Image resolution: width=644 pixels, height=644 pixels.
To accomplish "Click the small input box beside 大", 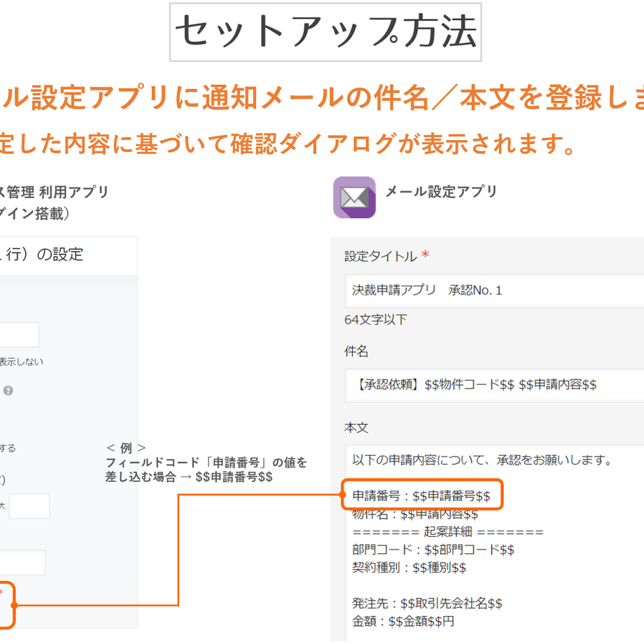I will point(29,506).
